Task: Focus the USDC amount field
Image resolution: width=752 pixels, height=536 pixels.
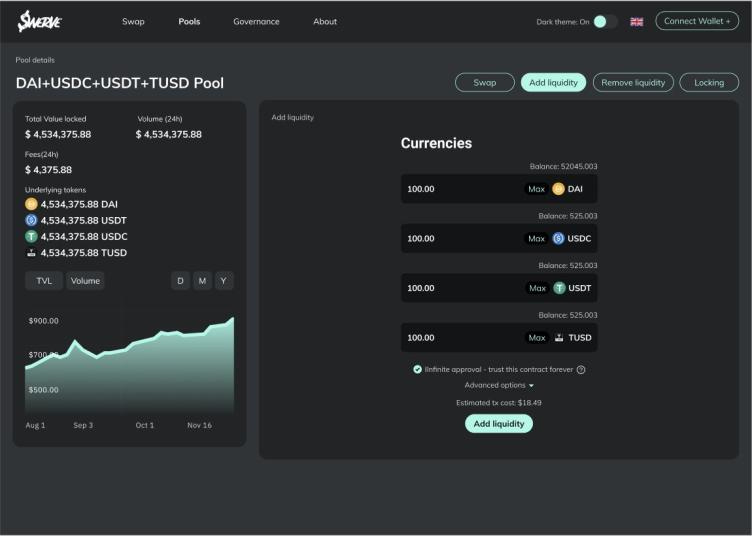Action: (499, 238)
